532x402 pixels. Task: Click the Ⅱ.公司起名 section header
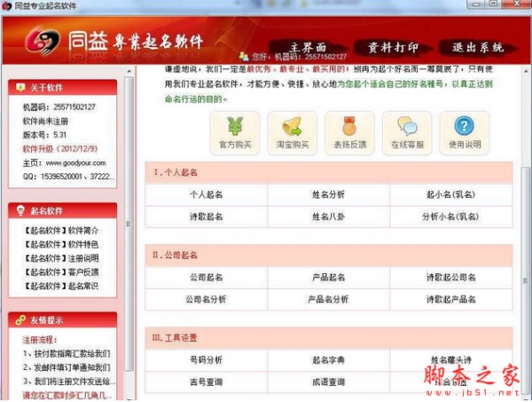pyautogui.click(x=328, y=256)
